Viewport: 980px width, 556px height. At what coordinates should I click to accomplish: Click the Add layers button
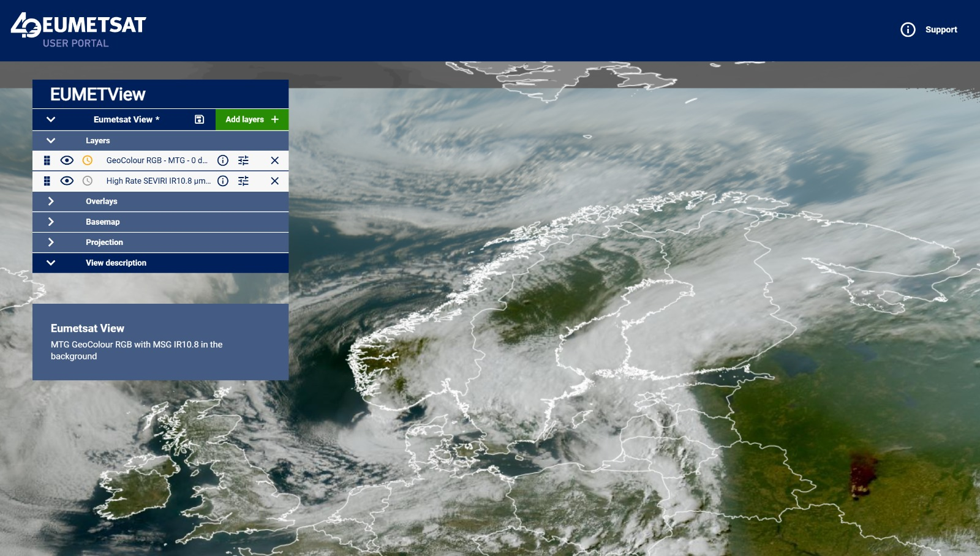click(x=252, y=119)
